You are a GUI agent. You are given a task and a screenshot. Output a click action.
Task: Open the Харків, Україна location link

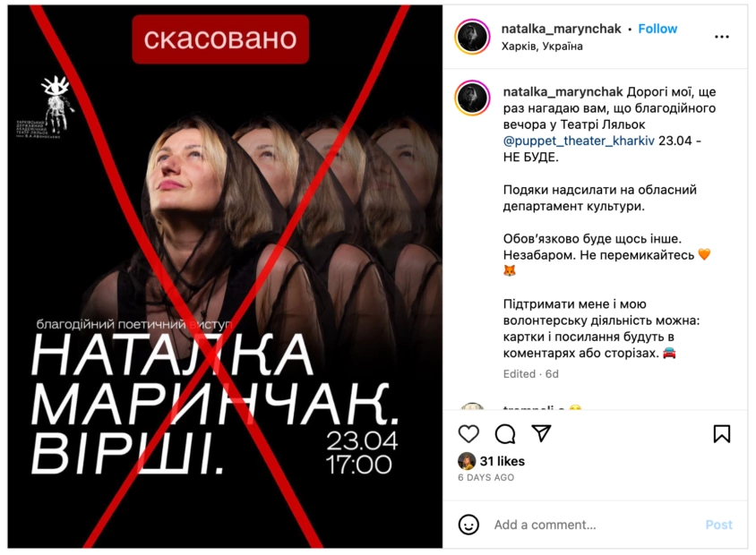[x=542, y=47]
